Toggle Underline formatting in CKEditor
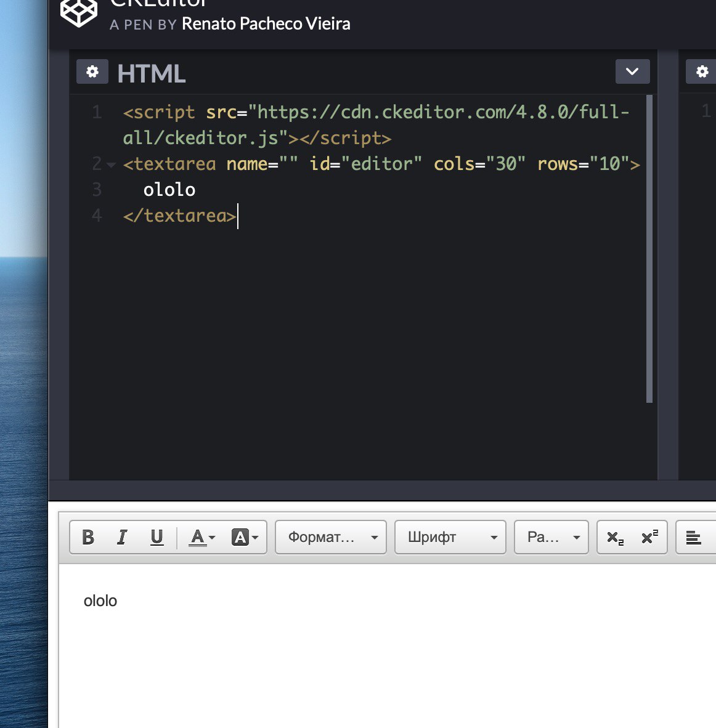The image size is (716, 728). (157, 537)
